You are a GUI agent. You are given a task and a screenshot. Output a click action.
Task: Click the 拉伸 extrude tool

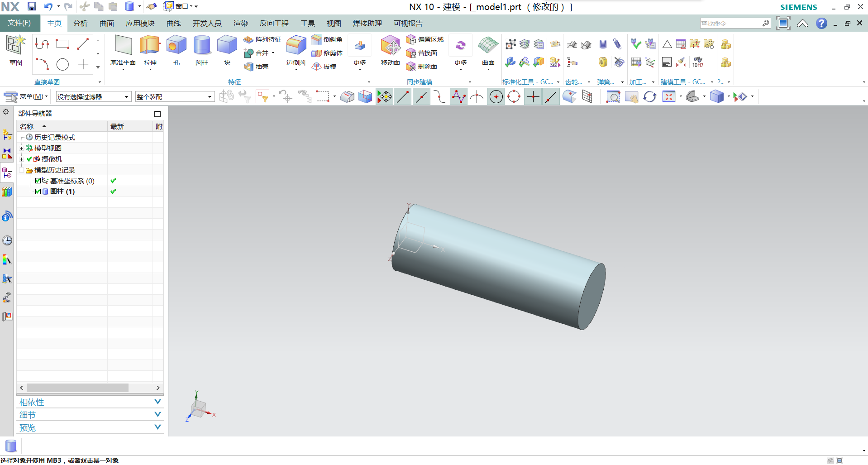150,50
